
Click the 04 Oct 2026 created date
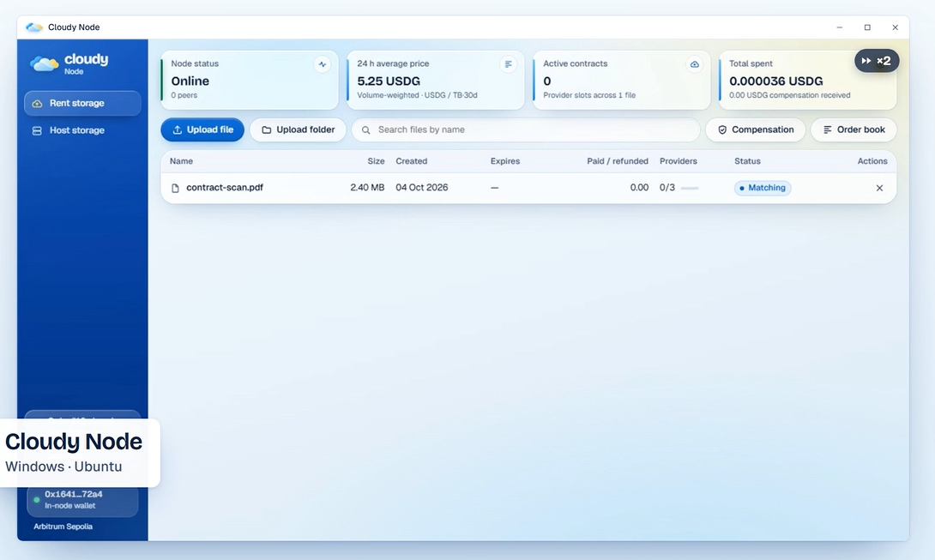[x=421, y=187]
